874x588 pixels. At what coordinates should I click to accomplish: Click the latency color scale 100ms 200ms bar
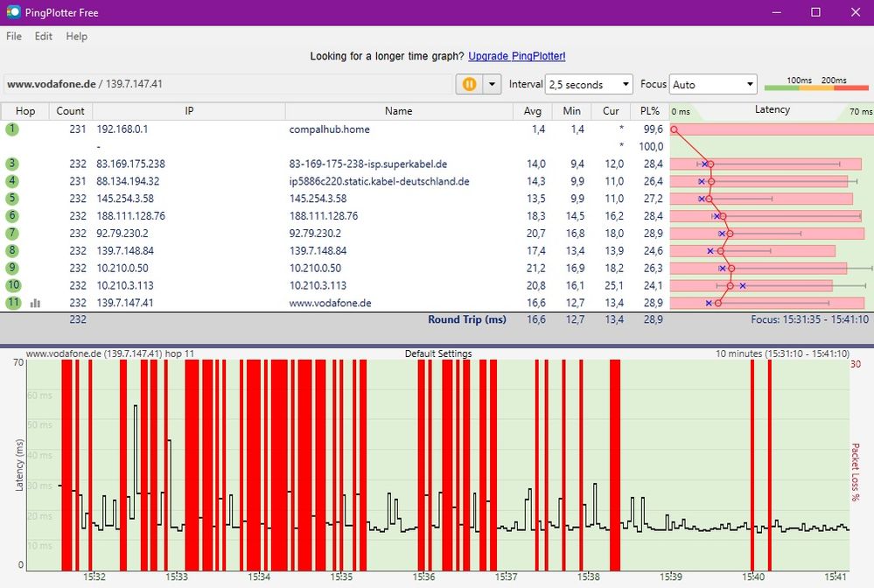tap(816, 87)
